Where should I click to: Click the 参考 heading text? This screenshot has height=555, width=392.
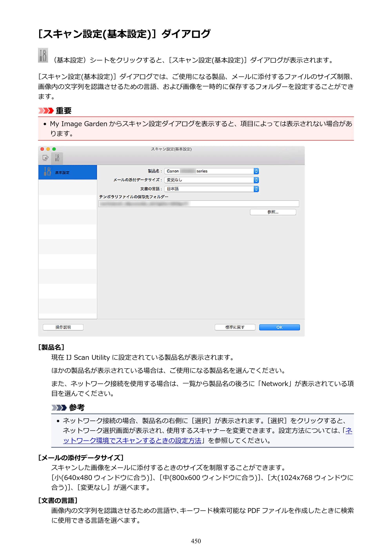coord(77,408)
